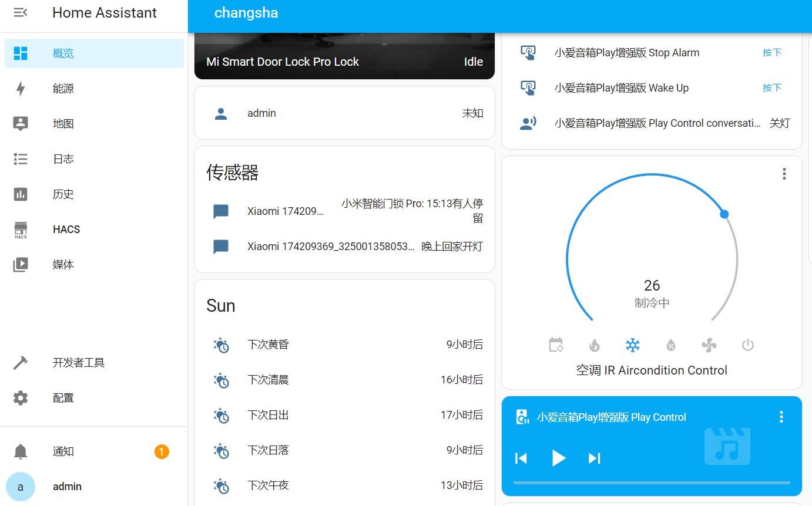Screen dimensions: 812x506
Task: Click the 26 target temperature value
Action: (652, 286)
